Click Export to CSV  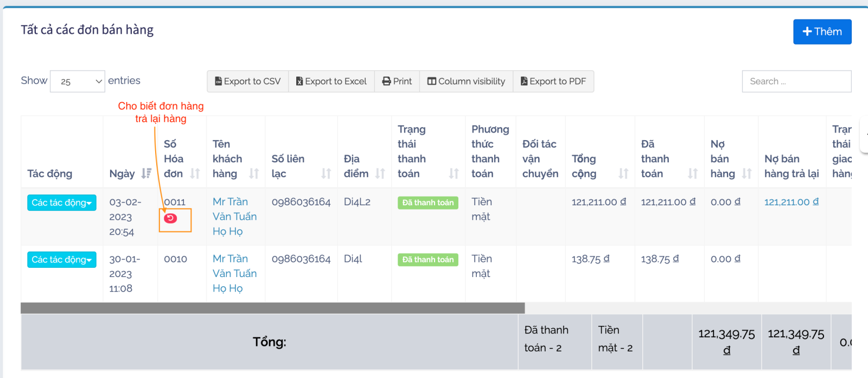pos(248,81)
